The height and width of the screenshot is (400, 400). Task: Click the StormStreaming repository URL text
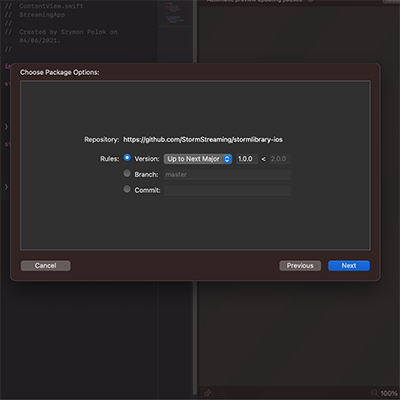coord(203,140)
